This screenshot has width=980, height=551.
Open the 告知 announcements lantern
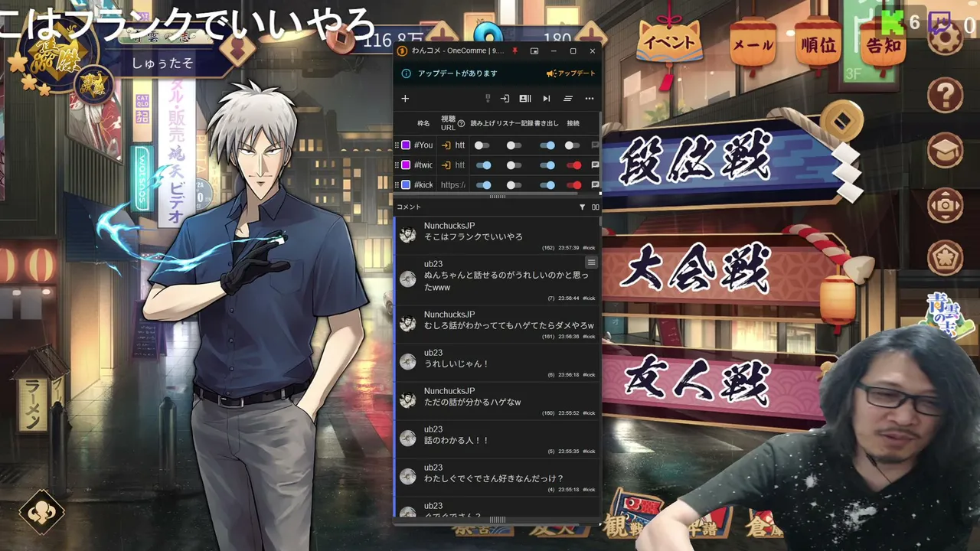(x=884, y=45)
